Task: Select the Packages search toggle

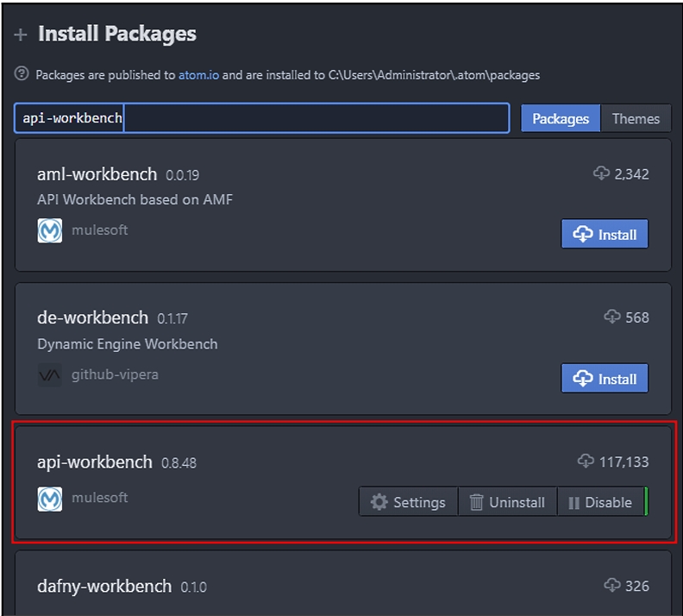Action: [x=560, y=119]
